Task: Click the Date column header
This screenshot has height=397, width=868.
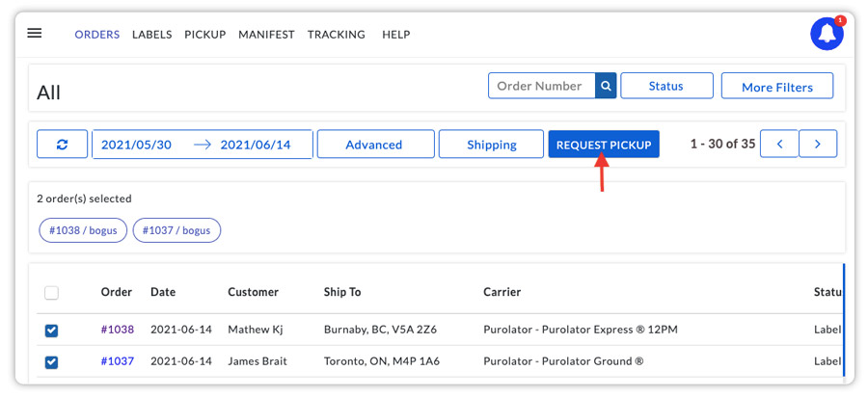Action: click(163, 292)
